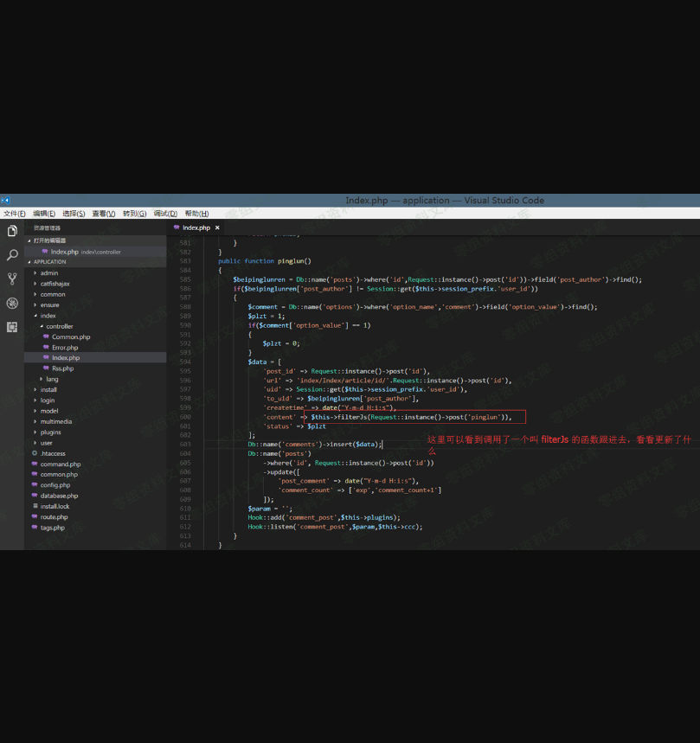Close the Index.php editor tab

[x=217, y=227]
